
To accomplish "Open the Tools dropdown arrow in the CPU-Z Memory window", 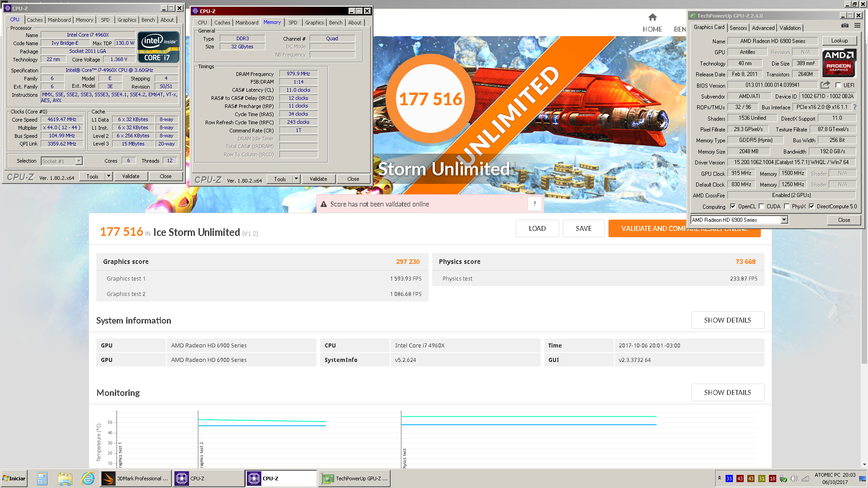I will (x=296, y=179).
